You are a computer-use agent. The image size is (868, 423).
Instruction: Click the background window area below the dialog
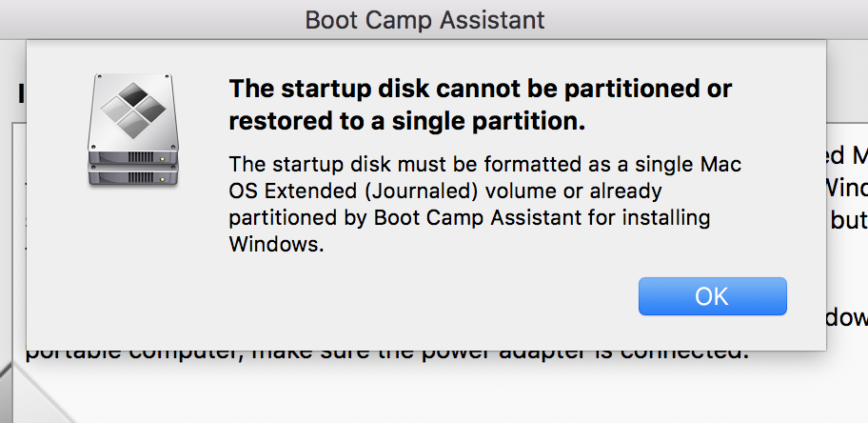point(428,393)
